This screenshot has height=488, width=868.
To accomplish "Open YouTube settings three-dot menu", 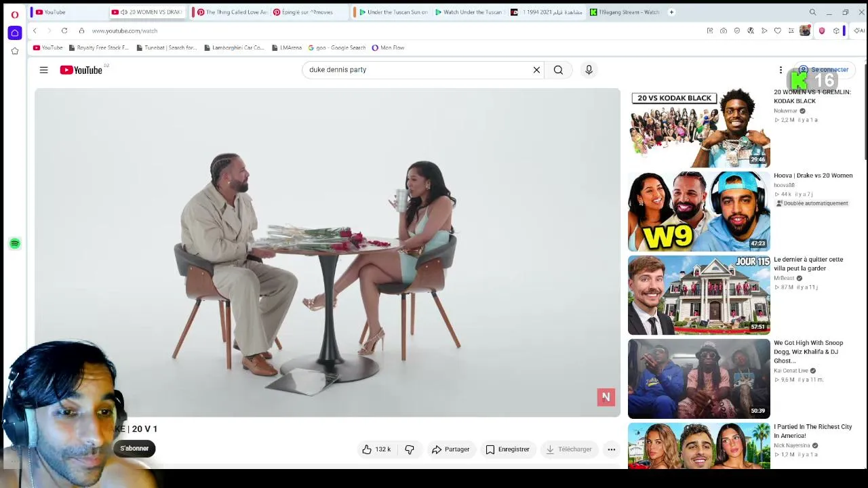I will (781, 70).
